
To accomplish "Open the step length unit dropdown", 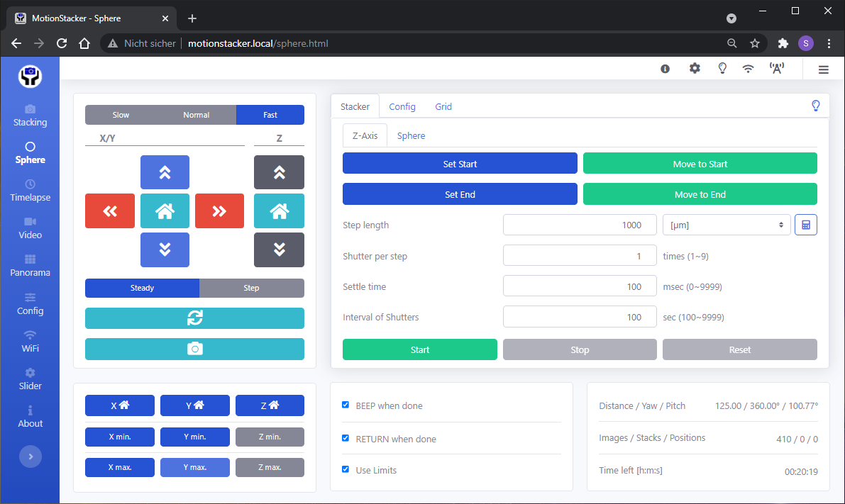I will click(x=726, y=225).
